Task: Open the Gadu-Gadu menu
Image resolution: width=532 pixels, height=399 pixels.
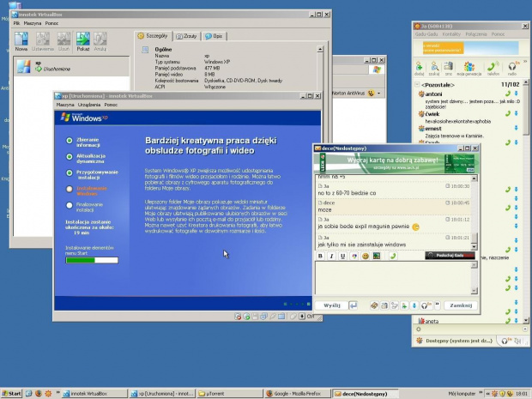Action: click(426, 34)
